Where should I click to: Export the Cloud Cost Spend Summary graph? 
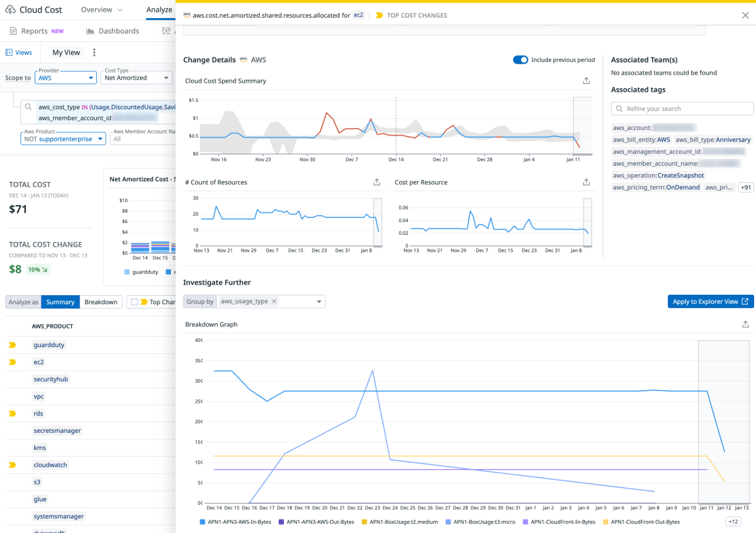[x=586, y=81]
